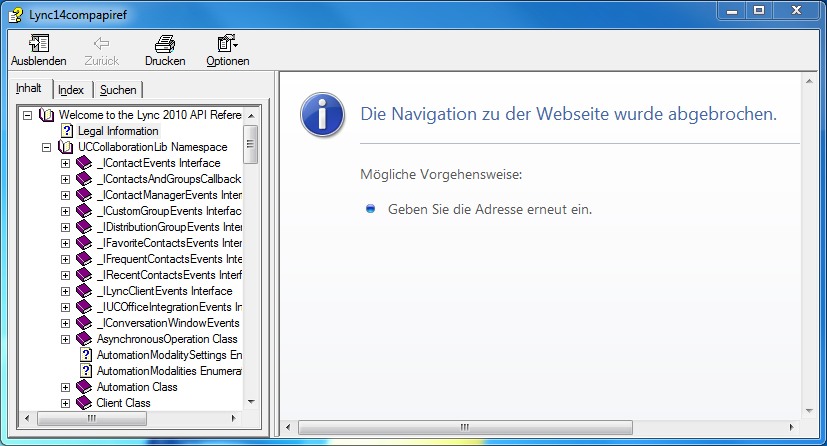Click the Zurück back arrow icon
Image resolution: width=827 pixels, height=446 pixels.
101,43
